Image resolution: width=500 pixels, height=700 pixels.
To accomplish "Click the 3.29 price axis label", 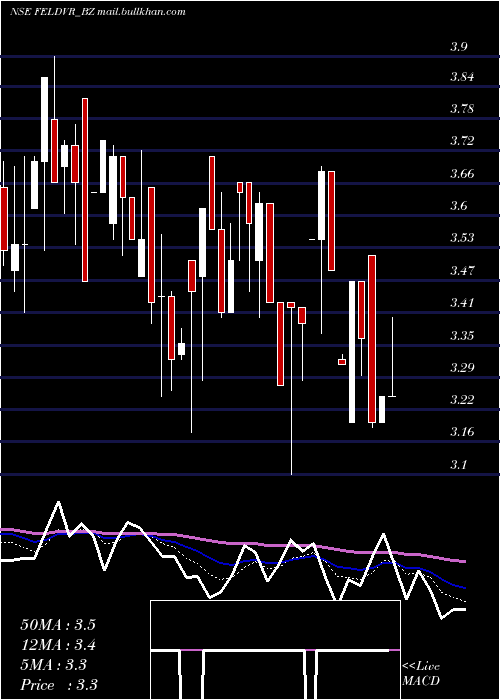I will point(462,367).
